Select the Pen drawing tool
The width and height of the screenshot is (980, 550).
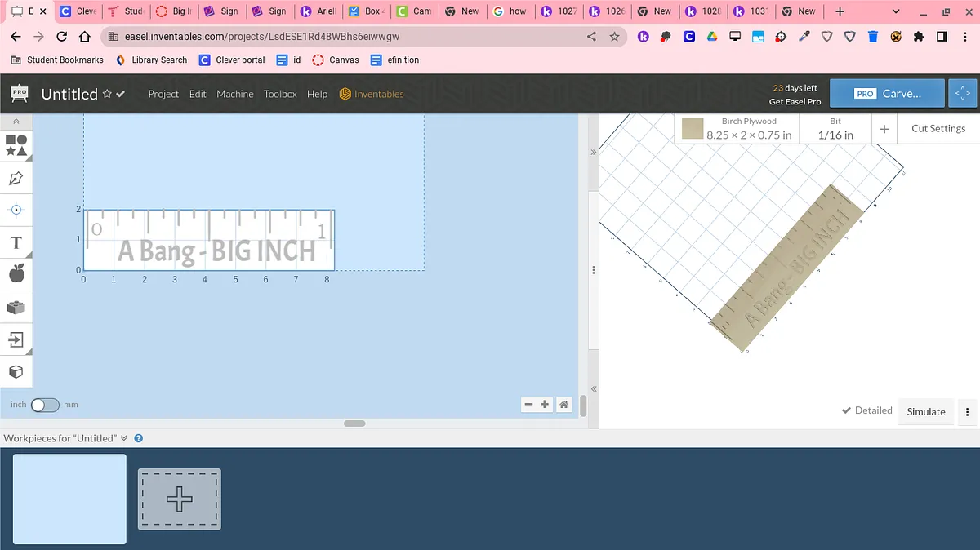point(16,178)
